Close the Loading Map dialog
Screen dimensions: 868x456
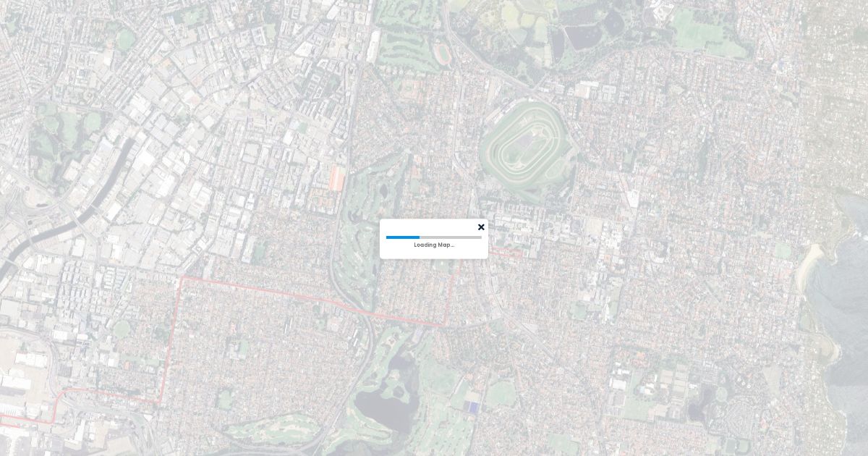pyautogui.click(x=481, y=227)
